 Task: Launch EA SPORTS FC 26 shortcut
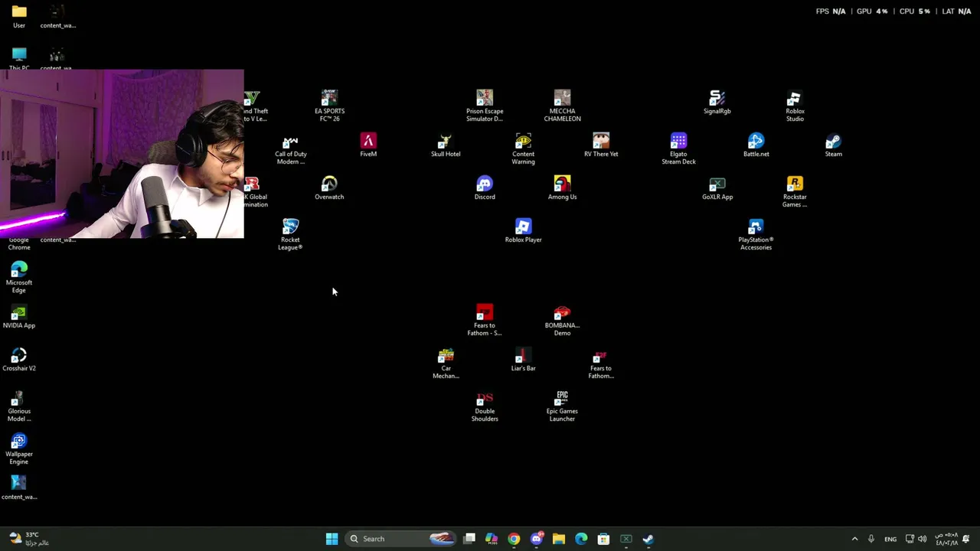(x=329, y=106)
